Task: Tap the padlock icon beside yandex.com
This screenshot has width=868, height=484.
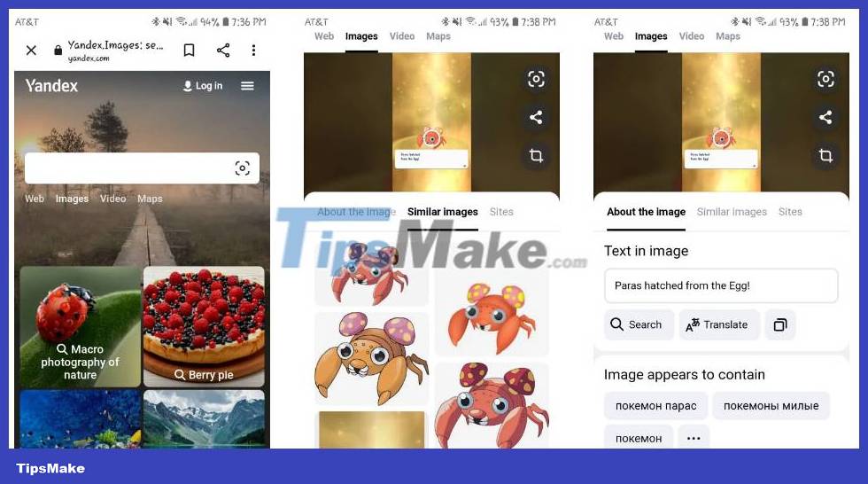Action: (58, 51)
